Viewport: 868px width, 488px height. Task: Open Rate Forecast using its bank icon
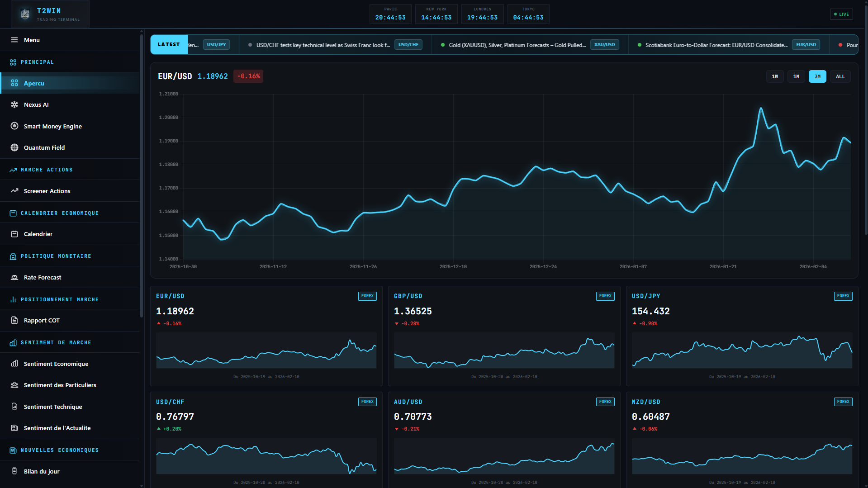[x=14, y=277]
